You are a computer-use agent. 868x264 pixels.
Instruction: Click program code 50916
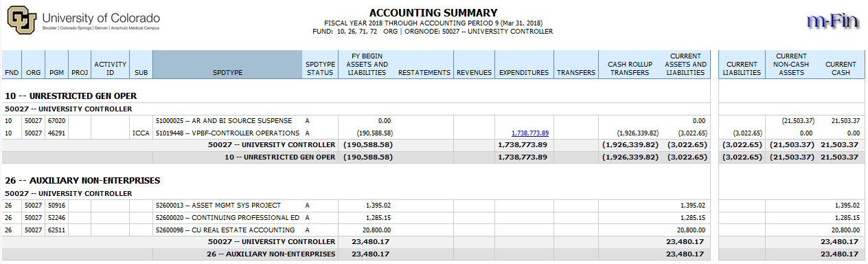pyautogui.click(x=56, y=205)
